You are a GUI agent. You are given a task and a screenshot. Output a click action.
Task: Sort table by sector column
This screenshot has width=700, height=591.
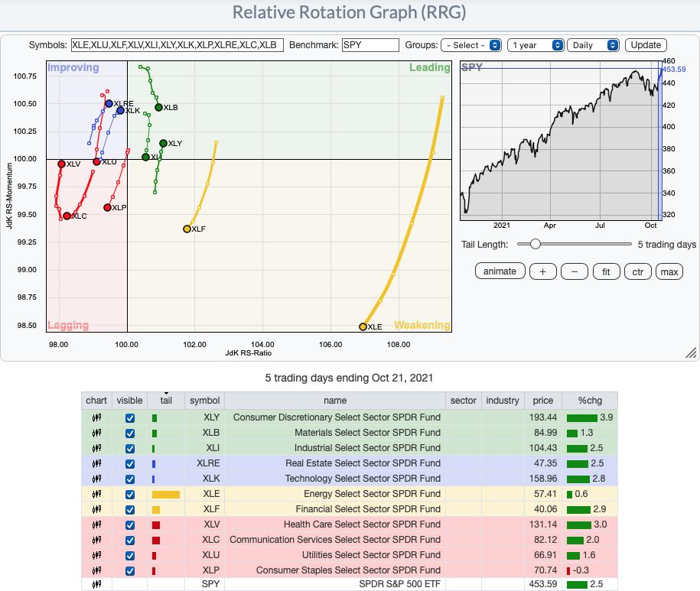[x=464, y=401]
